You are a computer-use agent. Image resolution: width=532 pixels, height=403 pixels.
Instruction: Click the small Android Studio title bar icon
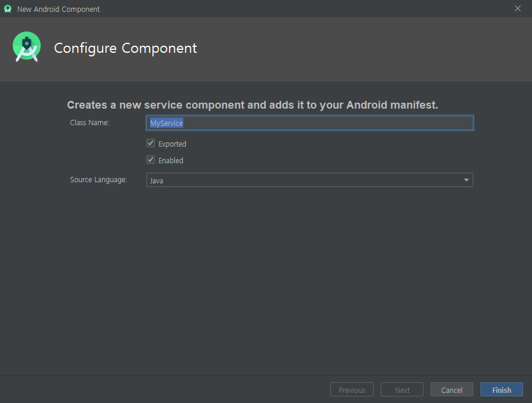coord(8,9)
